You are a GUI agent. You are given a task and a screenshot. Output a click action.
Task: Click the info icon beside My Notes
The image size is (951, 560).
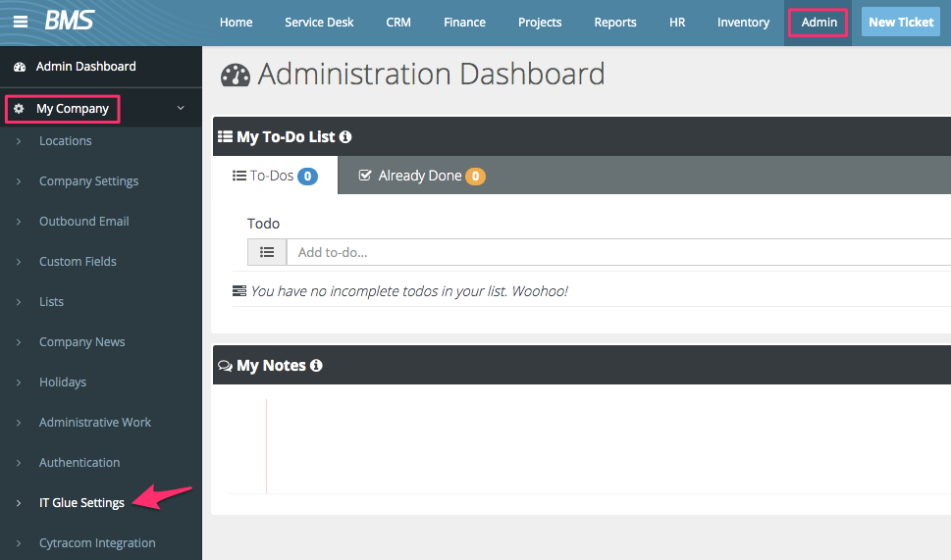(x=316, y=366)
